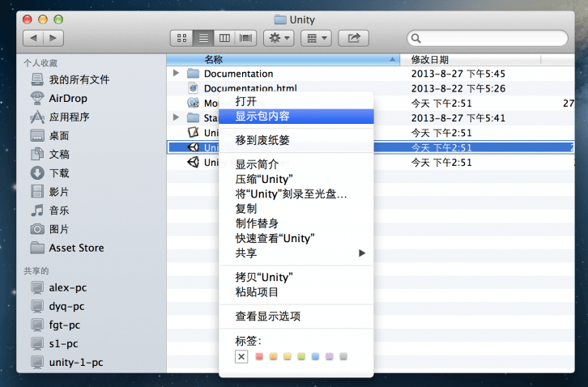The width and height of the screenshot is (588, 387).
Task: Click the Finder search field
Action: point(486,38)
